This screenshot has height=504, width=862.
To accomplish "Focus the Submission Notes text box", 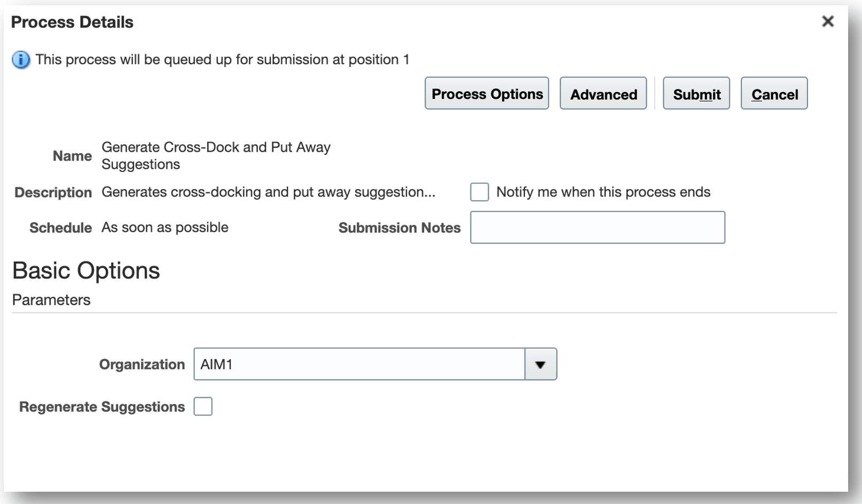I will click(597, 228).
